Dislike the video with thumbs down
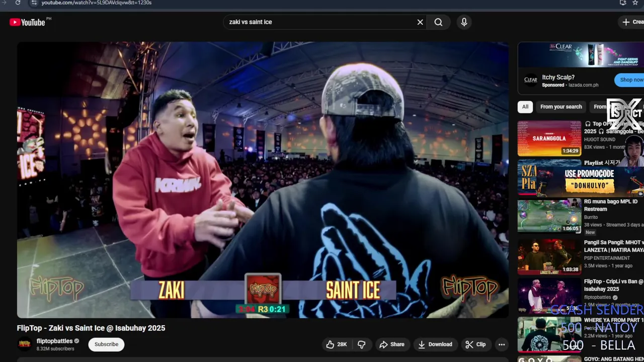 pos(361,344)
